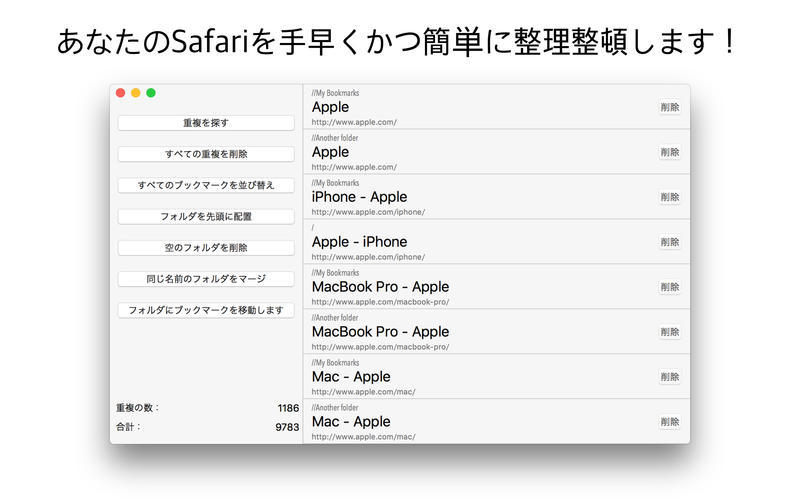This screenshot has height=500, width=800.
Task: Click the duplicate count value 1186
Action: (288, 408)
